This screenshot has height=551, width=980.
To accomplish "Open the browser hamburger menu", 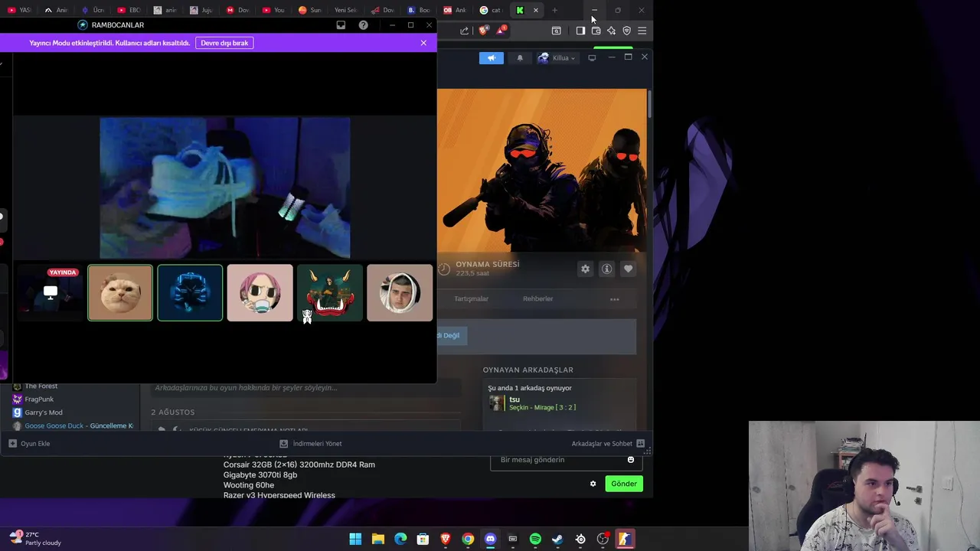I will point(642,31).
